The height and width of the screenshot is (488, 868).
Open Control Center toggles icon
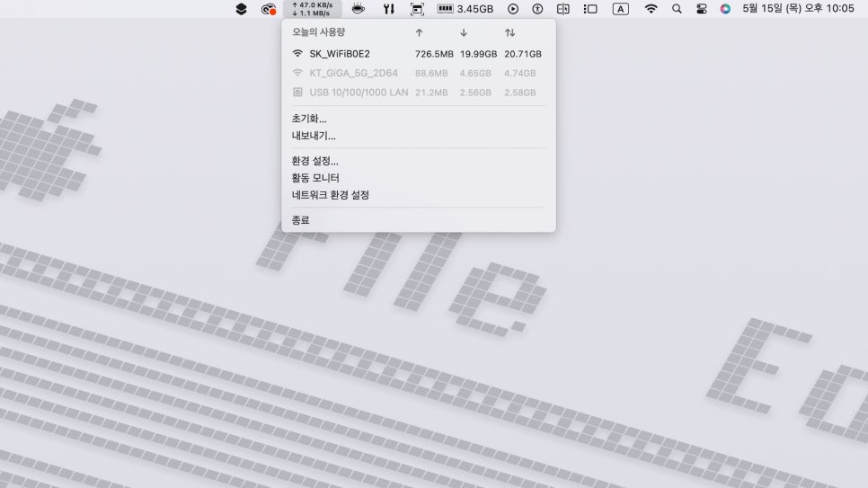(x=702, y=9)
